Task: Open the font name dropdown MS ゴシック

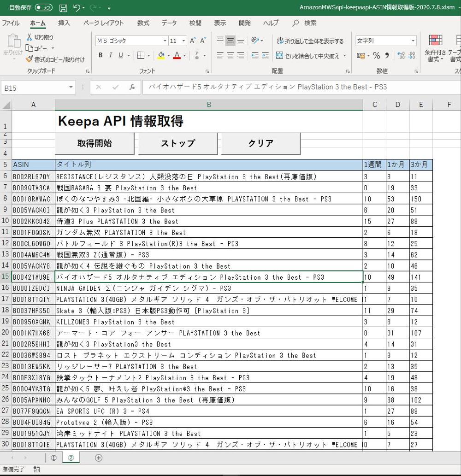Action: 165,41
